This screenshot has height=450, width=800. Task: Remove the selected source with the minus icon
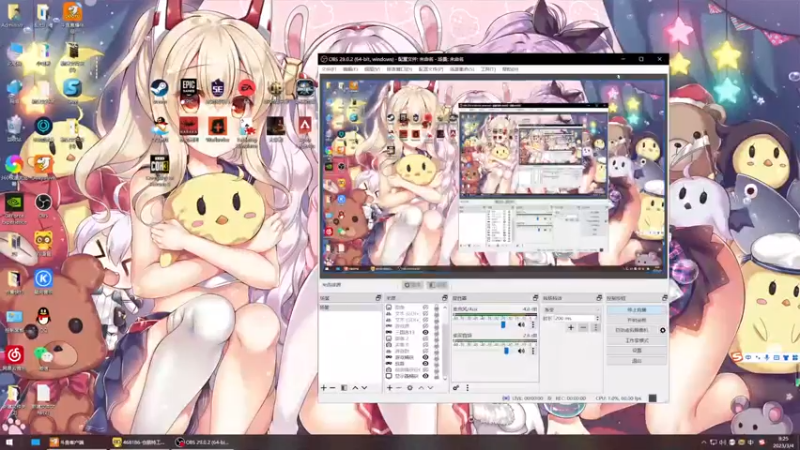tap(399, 388)
